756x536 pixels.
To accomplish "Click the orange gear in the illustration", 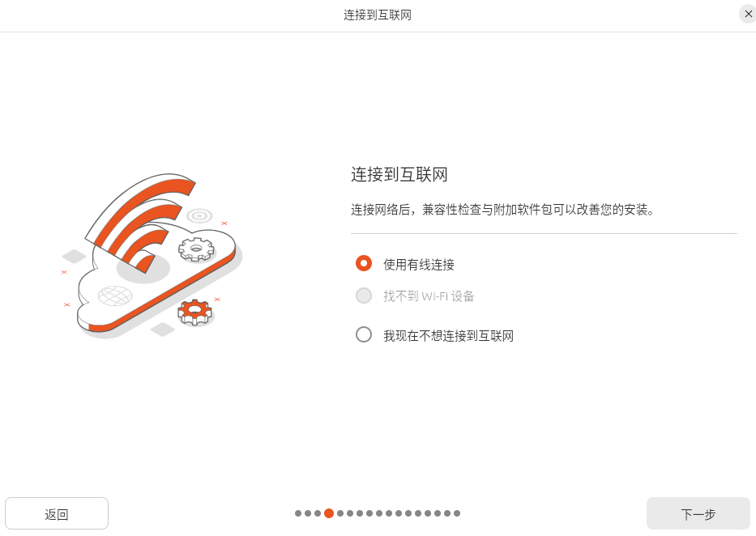I will click(x=194, y=312).
